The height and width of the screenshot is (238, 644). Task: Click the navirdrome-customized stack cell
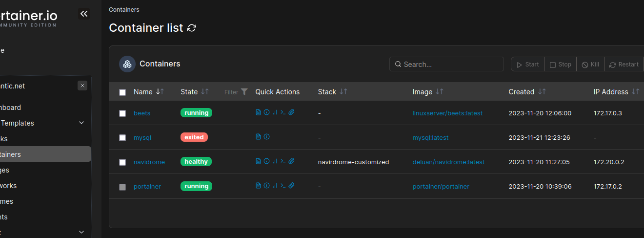click(x=353, y=162)
